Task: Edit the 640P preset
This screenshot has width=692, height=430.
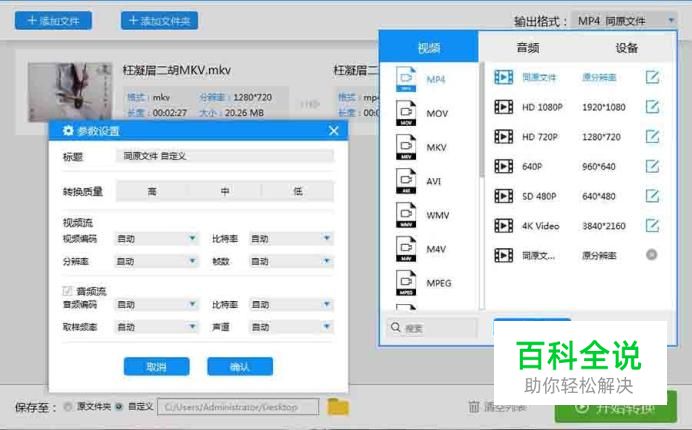Action: point(652,166)
